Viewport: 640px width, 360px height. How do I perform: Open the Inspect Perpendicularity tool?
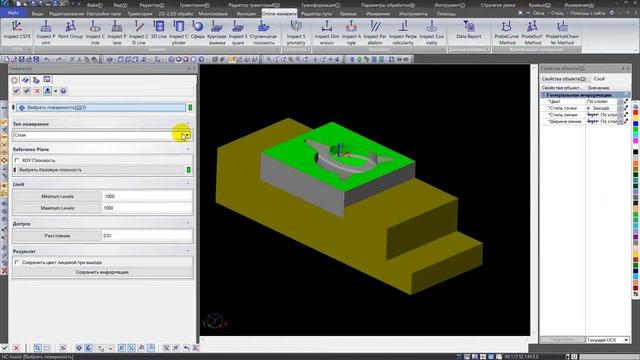[402, 32]
